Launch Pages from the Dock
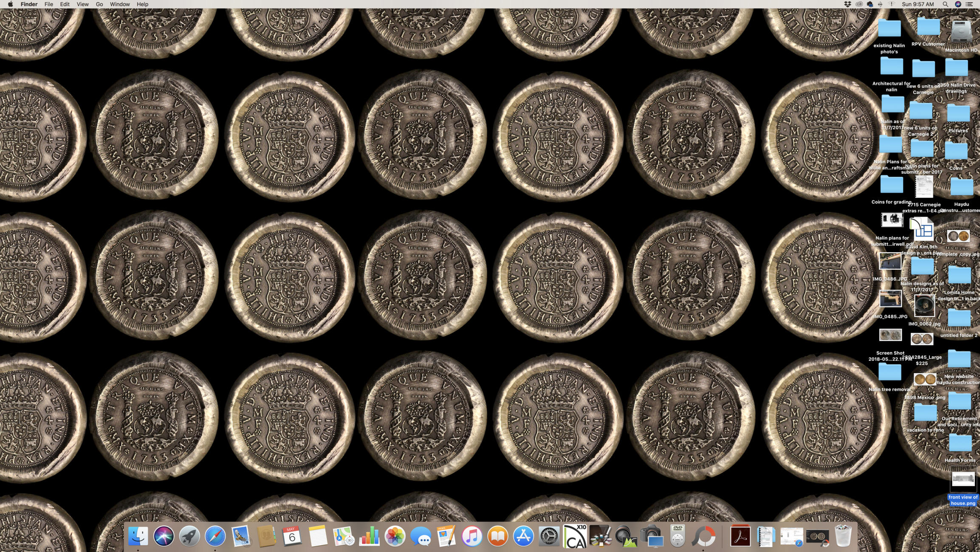 tap(446, 536)
